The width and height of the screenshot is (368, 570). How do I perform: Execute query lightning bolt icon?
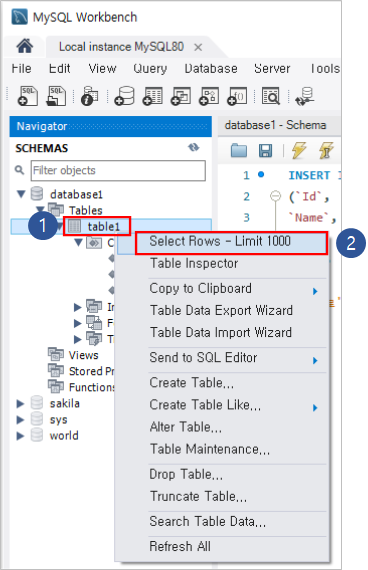tap(299, 150)
